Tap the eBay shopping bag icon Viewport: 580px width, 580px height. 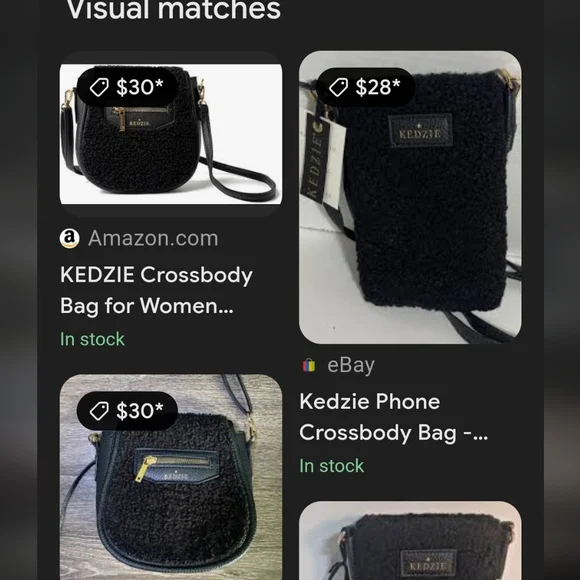(x=309, y=365)
